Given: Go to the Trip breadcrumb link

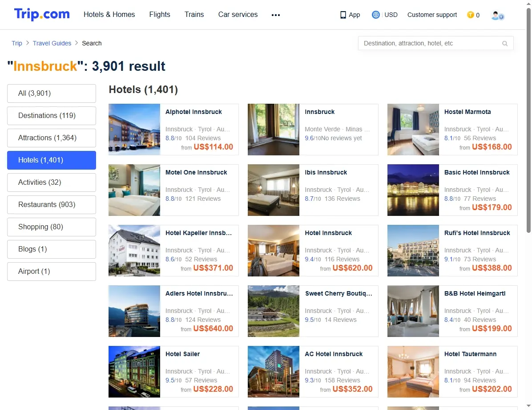Looking at the screenshot, I should point(16,43).
